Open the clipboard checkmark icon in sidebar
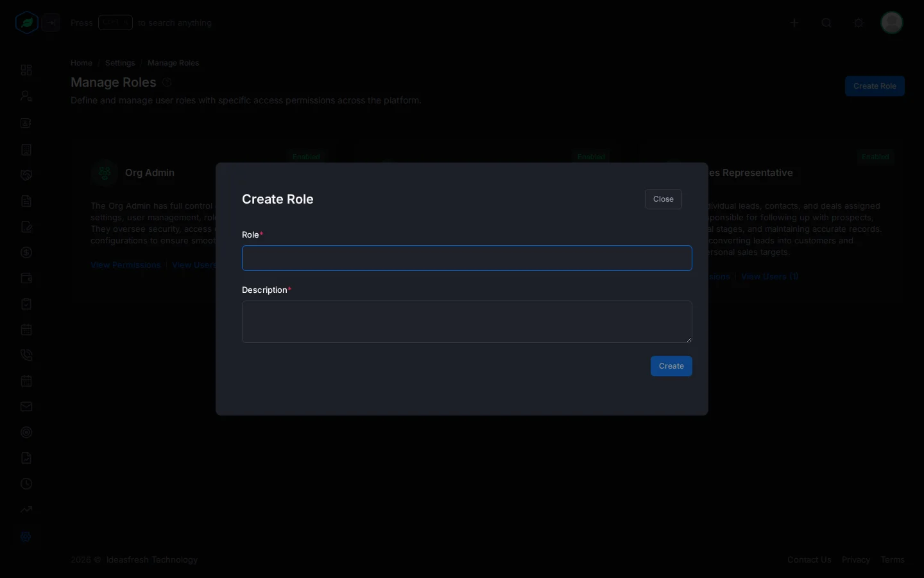The height and width of the screenshot is (578, 924). 26,304
